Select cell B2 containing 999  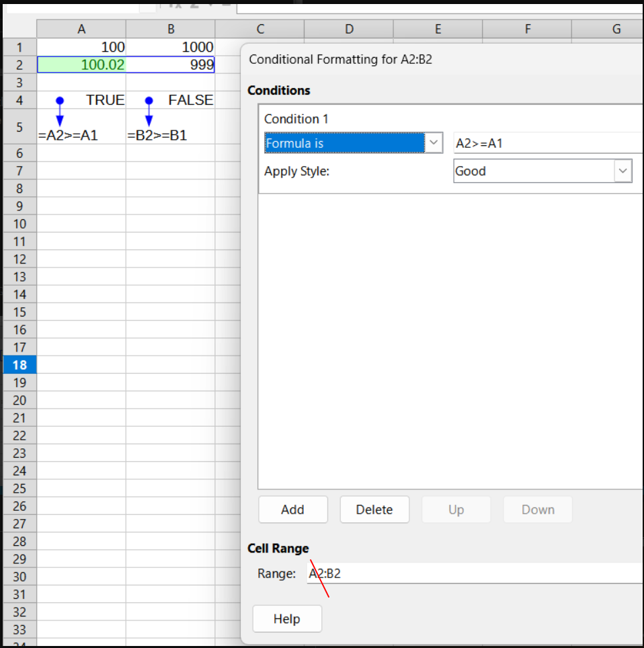pos(170,65)
